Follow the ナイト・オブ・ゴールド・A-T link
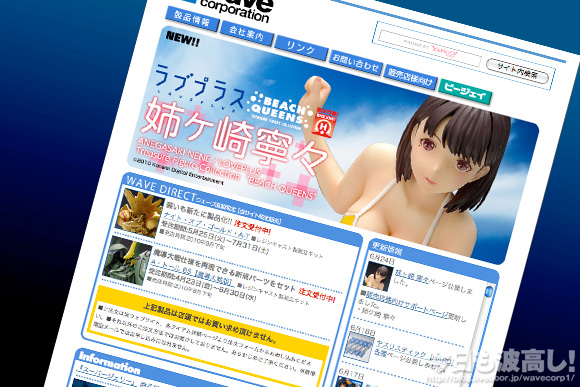 point(206,226)
